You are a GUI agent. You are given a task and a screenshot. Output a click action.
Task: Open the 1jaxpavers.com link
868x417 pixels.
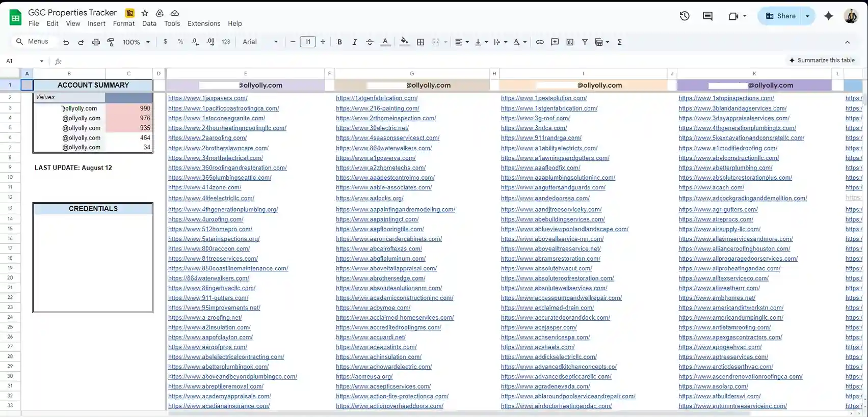208,98
